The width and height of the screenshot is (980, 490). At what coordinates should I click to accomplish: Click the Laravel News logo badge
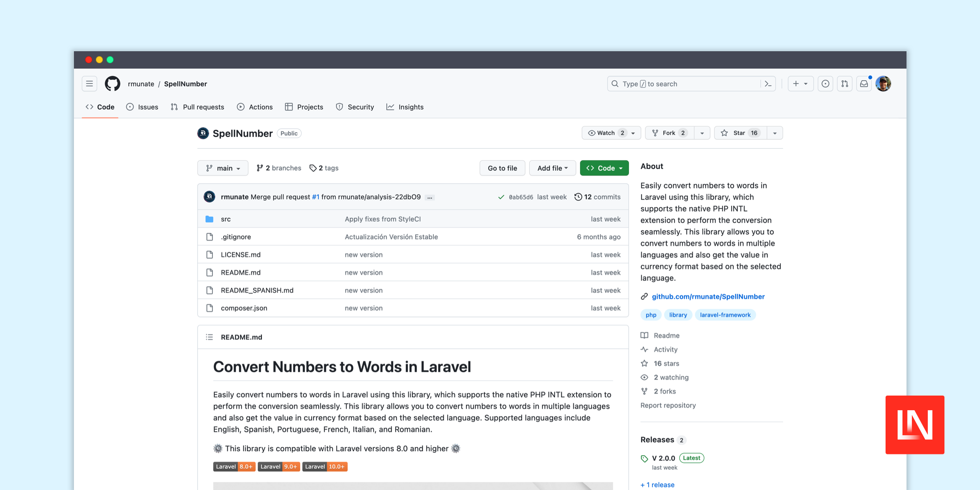click(915, 425)
